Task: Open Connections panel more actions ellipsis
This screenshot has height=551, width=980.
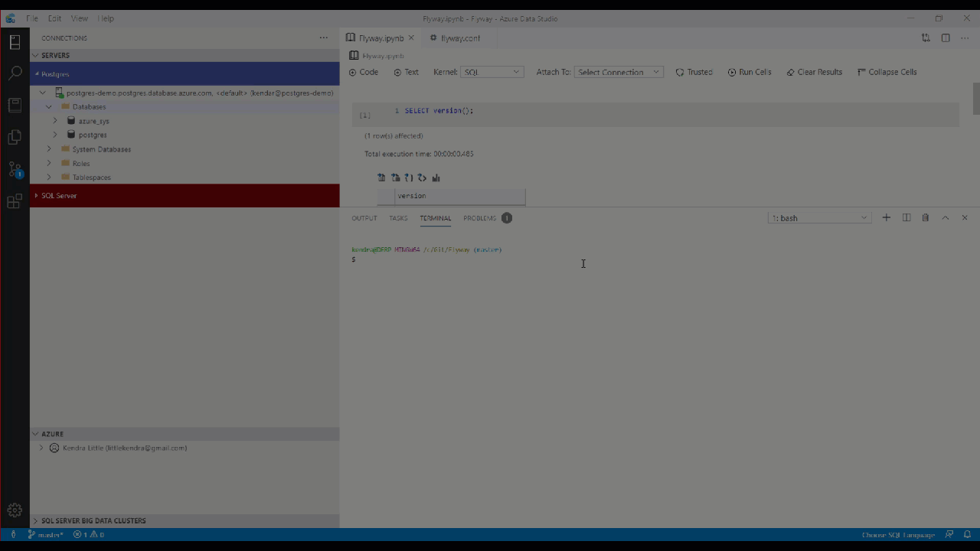Action: point(324,37)
